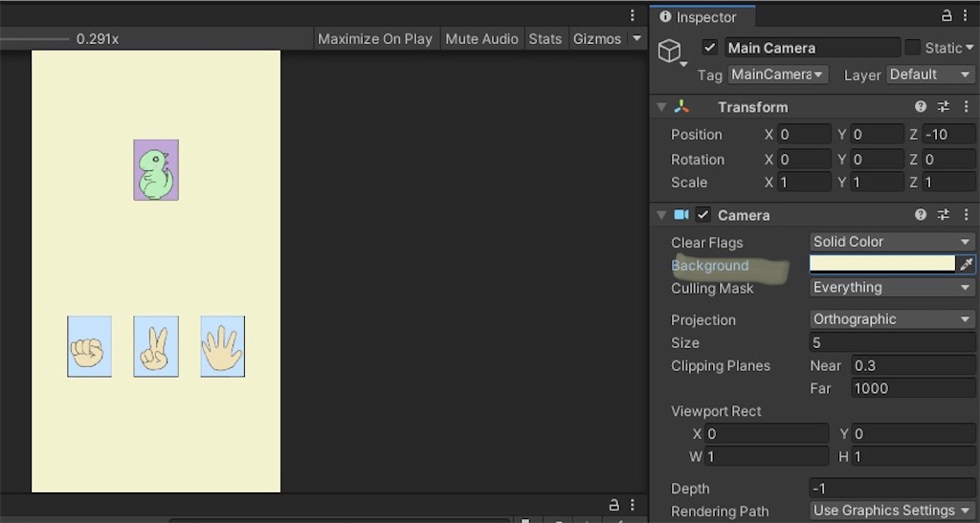Open Camera component help icon
Image resolution: width=980 pixels, height=523 pixels.
pos(920,215)
